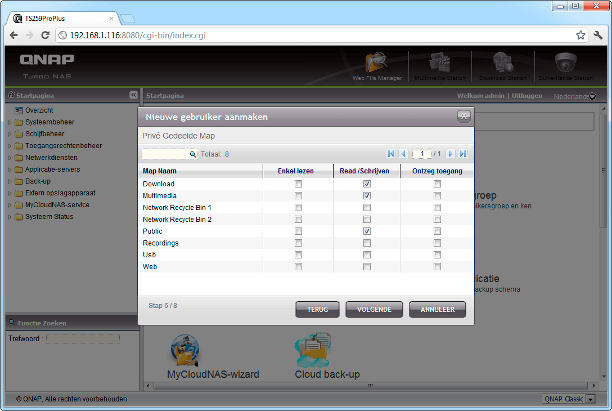Check Read/Schrijven for Usb

(x=367, y=254)
